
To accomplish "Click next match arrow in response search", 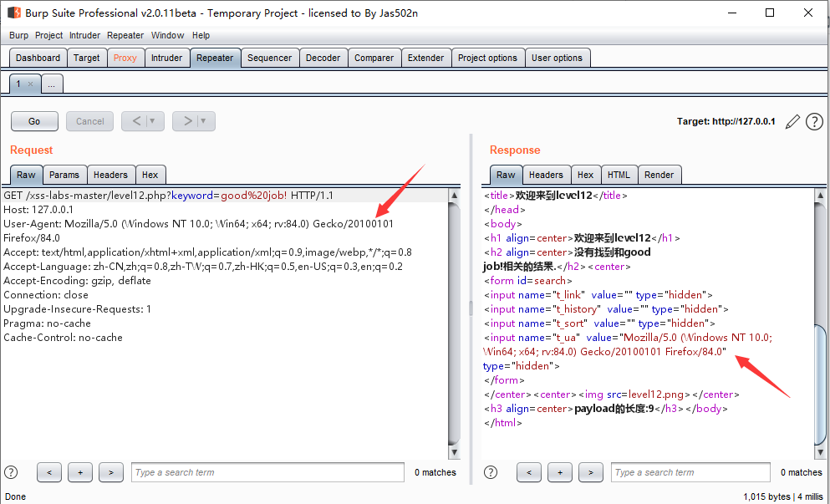I will click(x=591, y=472).
